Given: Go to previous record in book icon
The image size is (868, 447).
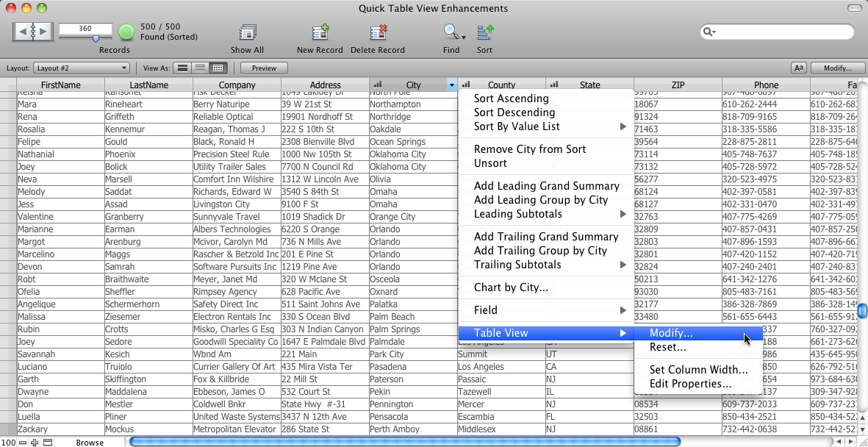Looking at the screenshot, I should [x=24, y=32].
